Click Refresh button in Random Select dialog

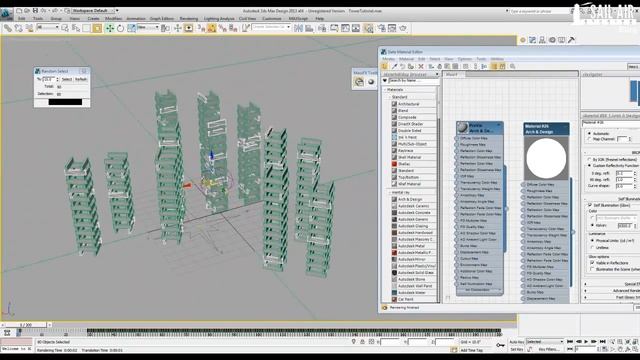pyautogui.click(x=81, y=79)
